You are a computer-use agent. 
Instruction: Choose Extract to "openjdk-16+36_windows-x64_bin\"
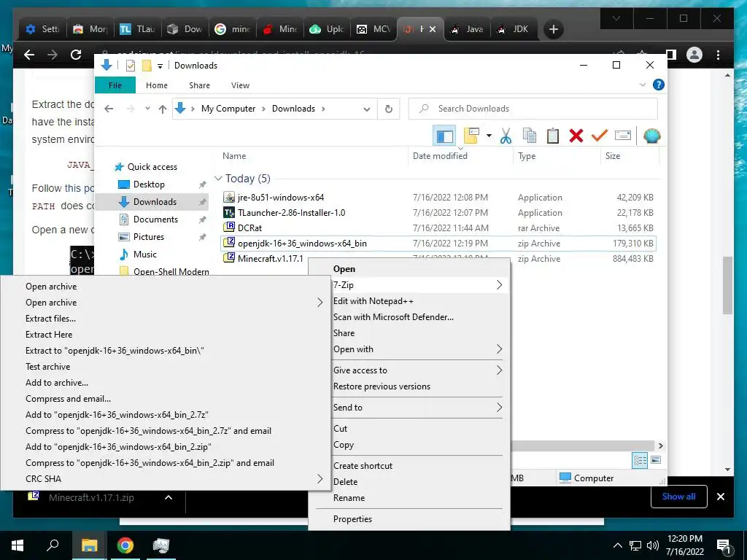pos(115,351)
